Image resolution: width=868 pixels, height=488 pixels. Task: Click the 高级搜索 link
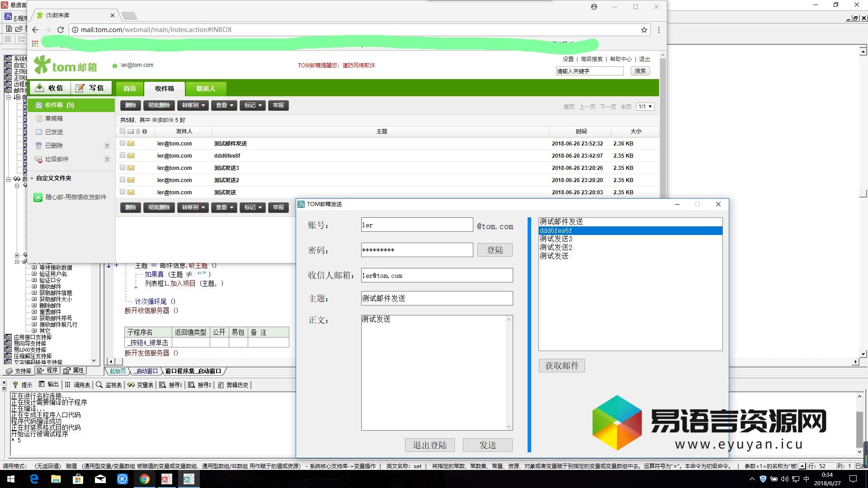(592, 59)
